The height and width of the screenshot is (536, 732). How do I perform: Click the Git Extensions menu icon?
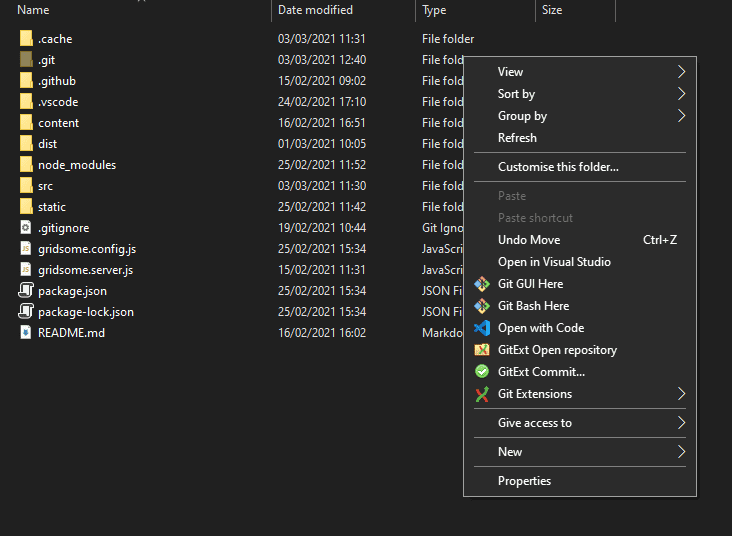[x=481, y=394]
